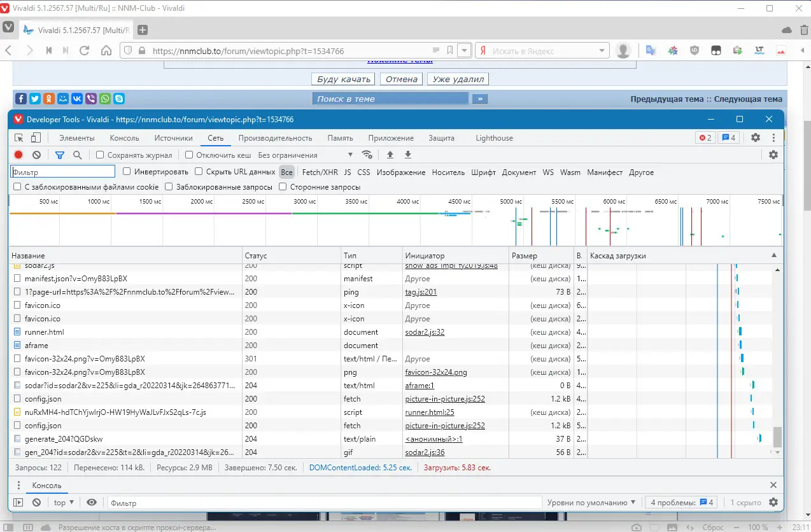811x532 pixels.
Task: Tick the Инвертировать filter checkbox
Action: [x=127, y=172]
